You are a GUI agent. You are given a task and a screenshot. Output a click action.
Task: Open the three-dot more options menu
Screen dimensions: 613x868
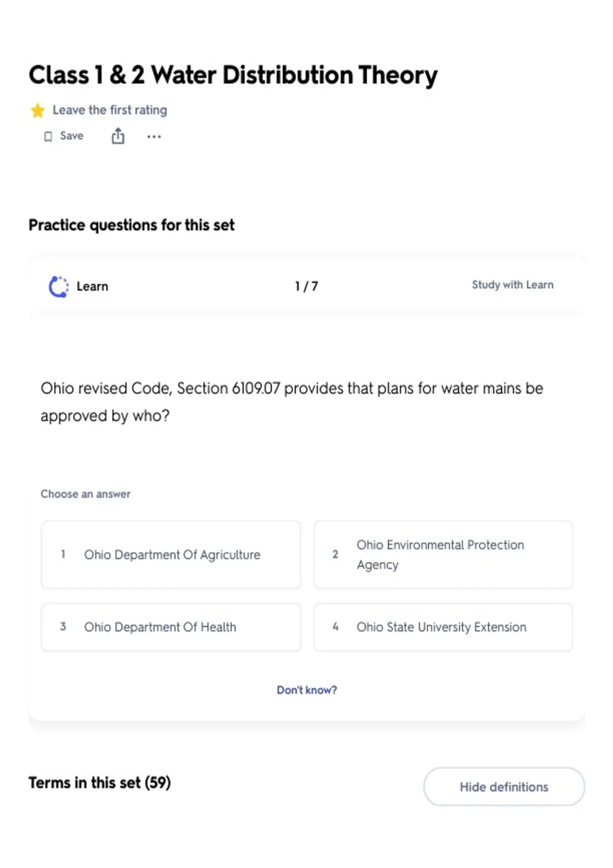[x=154, y=136]
